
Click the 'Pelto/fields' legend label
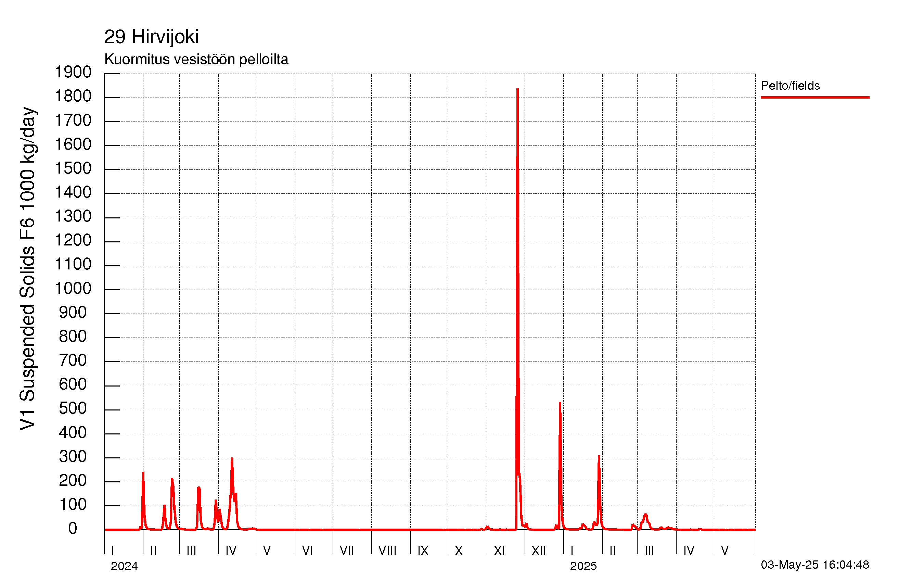click(790, 86)
